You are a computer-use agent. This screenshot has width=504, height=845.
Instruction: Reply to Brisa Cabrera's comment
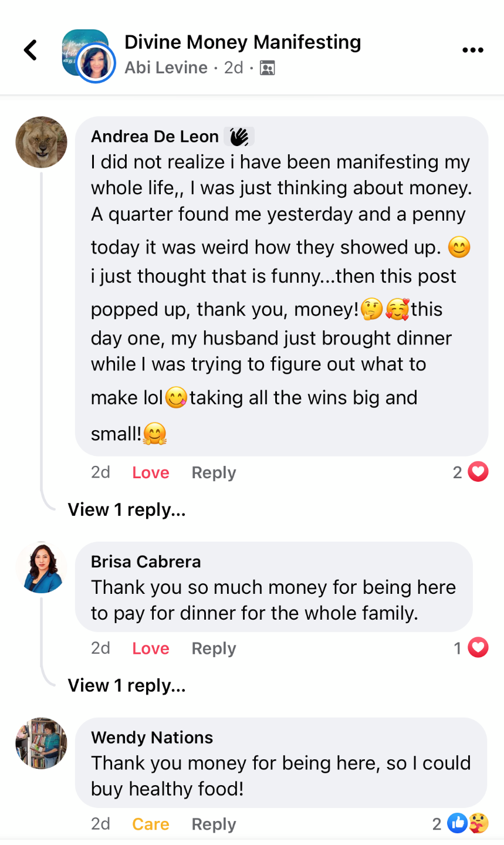coord(214,648)
